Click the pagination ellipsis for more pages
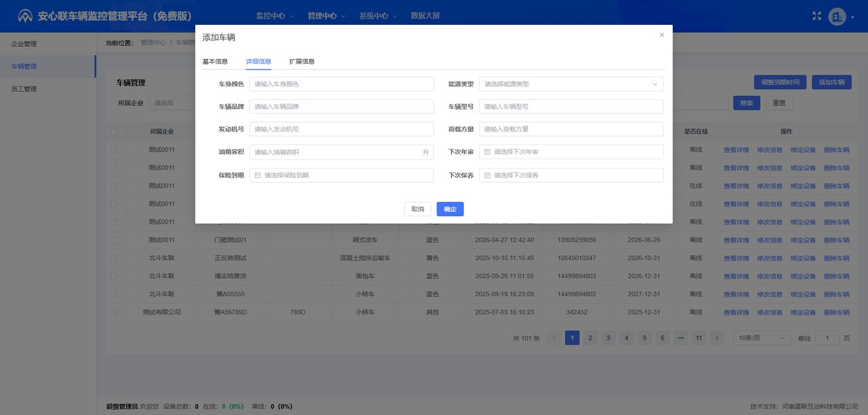Viewport: 868px width, 415px height. [681, 338]
